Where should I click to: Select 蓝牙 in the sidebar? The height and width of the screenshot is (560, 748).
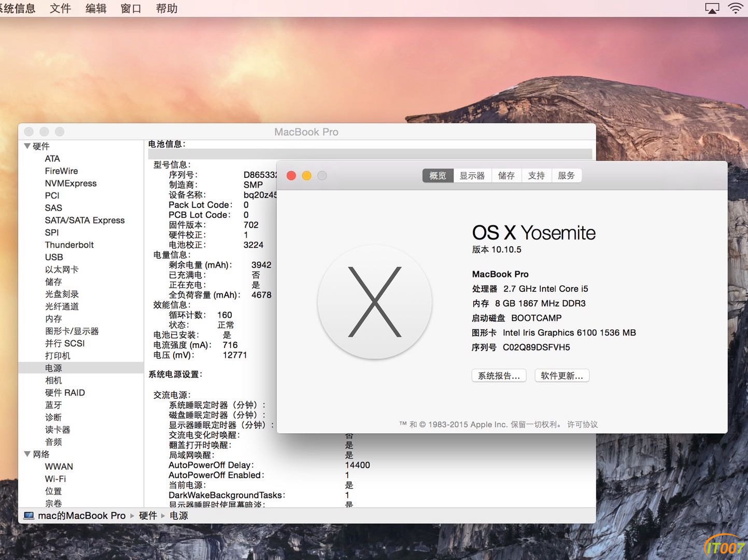(53, 405)
